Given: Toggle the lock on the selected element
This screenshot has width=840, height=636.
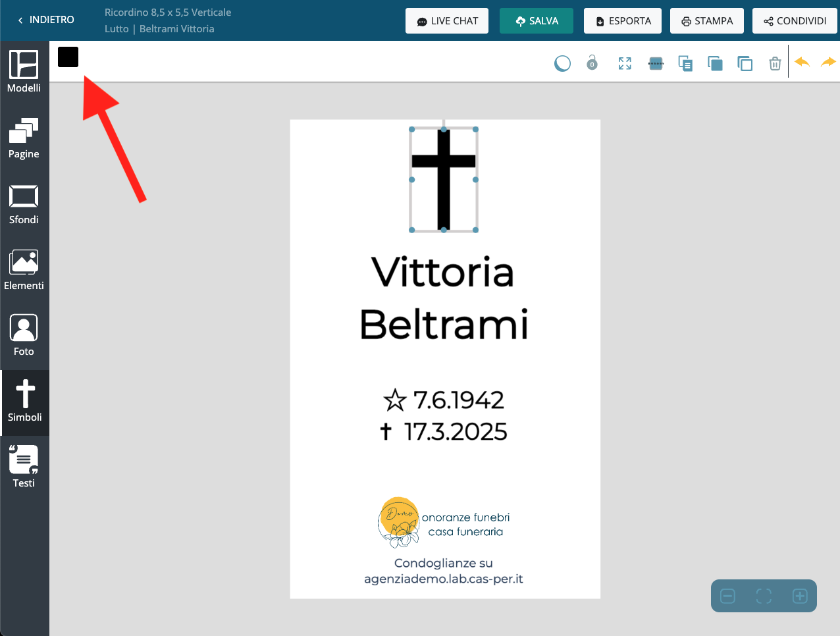Looking at the screenshot, I should pos(592,63).
